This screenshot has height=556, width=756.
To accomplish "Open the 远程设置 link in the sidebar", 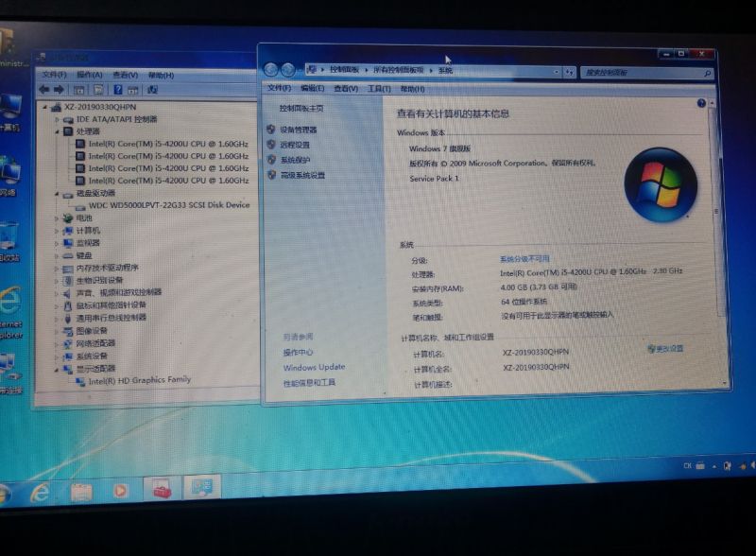I will (x=295, y=145).
